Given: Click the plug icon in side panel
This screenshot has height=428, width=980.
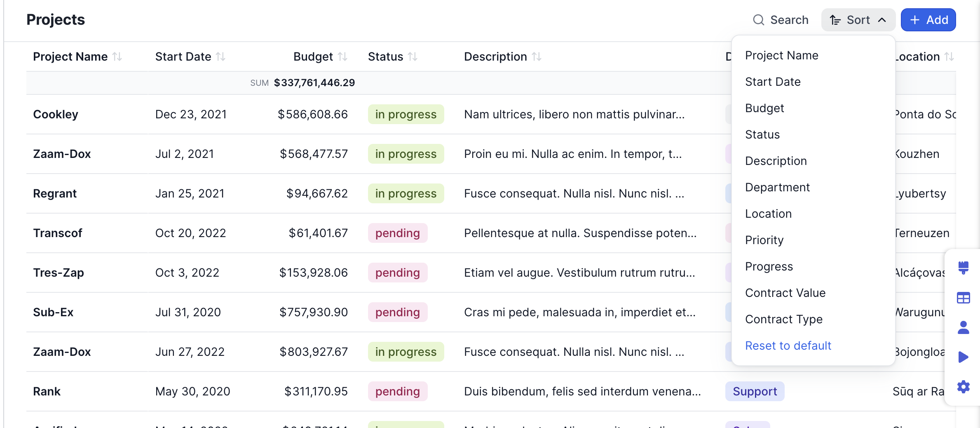Looking at the screenshot, I should click(x=963, y=268).
